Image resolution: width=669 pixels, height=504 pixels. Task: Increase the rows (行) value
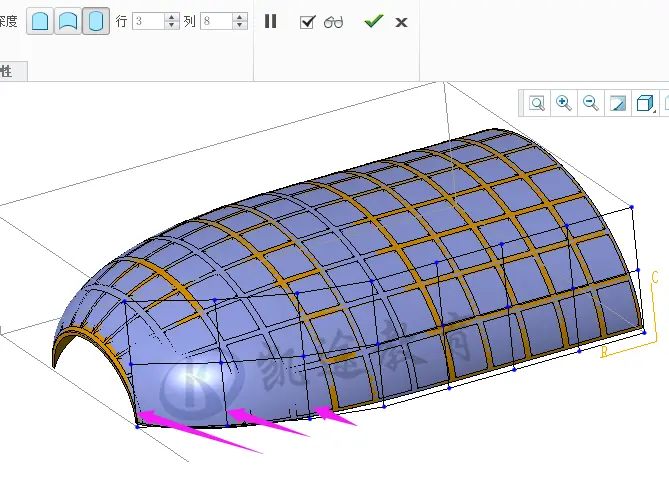click(x=172, y=17)
